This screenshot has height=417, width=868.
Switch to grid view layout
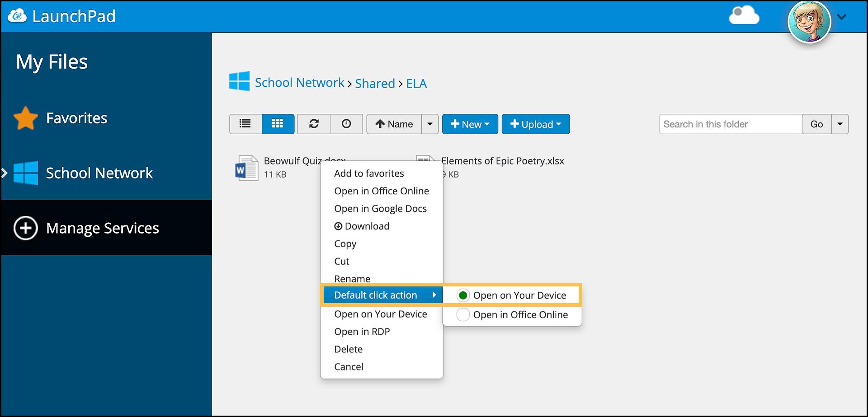pyautogui.click(x=278, y=124)
